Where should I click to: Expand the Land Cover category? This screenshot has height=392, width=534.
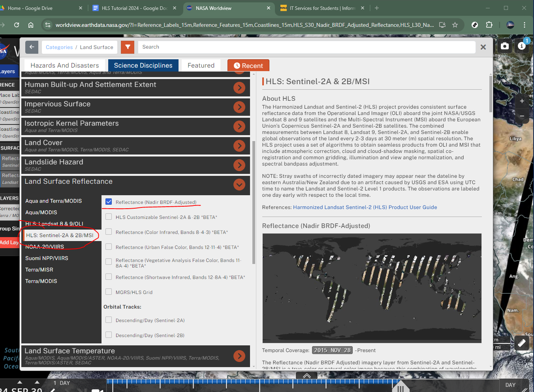point(239,146)
